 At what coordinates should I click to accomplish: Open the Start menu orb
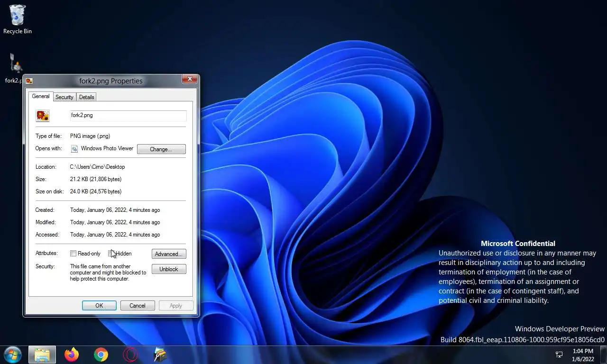click(12, 355)
